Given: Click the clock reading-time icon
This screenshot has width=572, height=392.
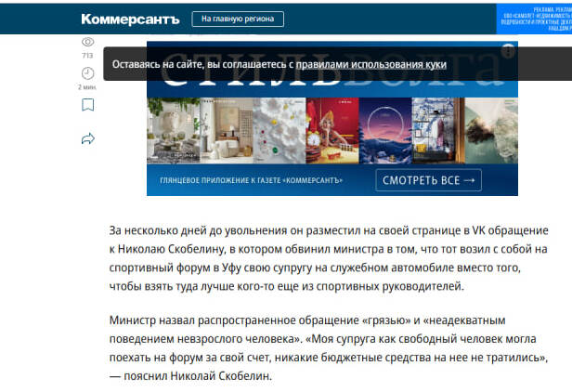Looking at the screenshot, I should point(87,72).
